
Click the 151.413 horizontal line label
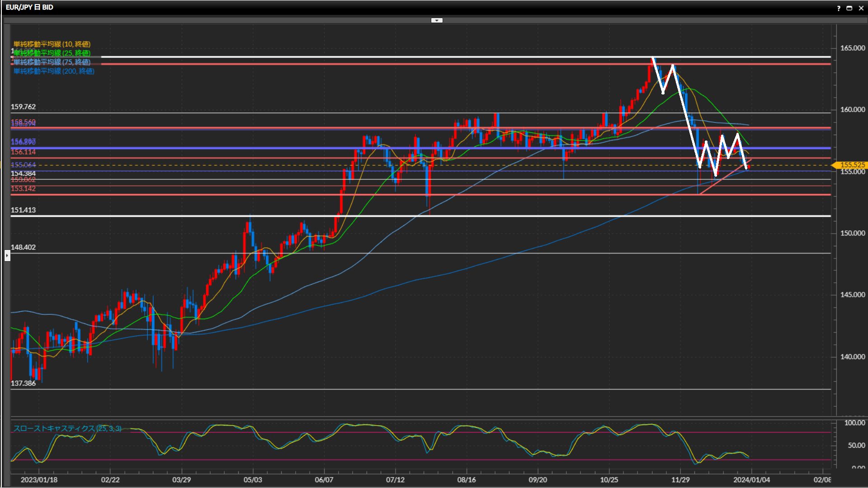(x=23, y=210)
